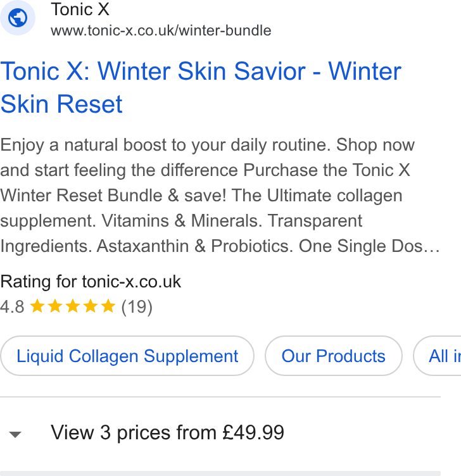461x476 pixels.
Task: Click the truncated ellipsis after One Single Dos
Action: (432, 246)
